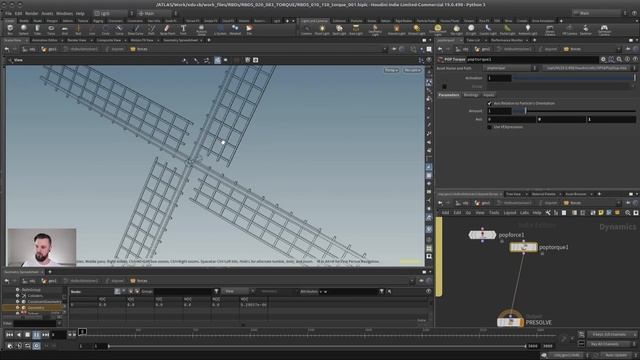Open the network editor Layout menu
The width and height of the screenshot is (640, 360).
click(510, 213)
